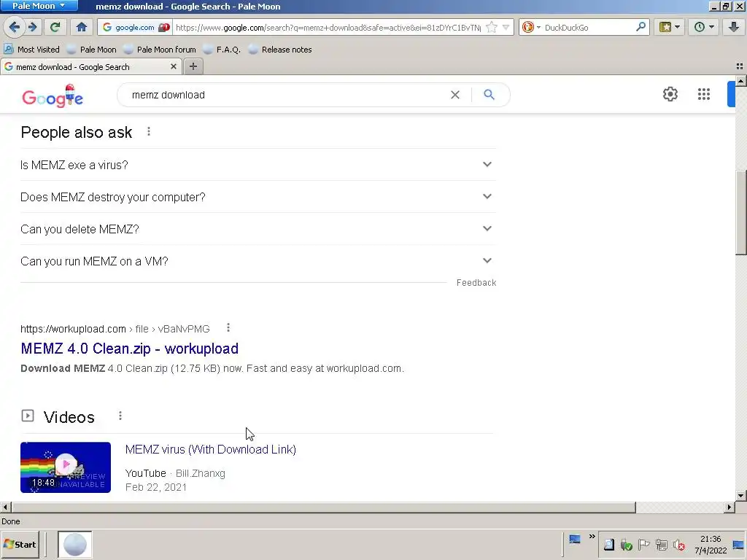The image size is (747, 560).
Task: Open the downloads arrow button
Action: tap(734, 27)
